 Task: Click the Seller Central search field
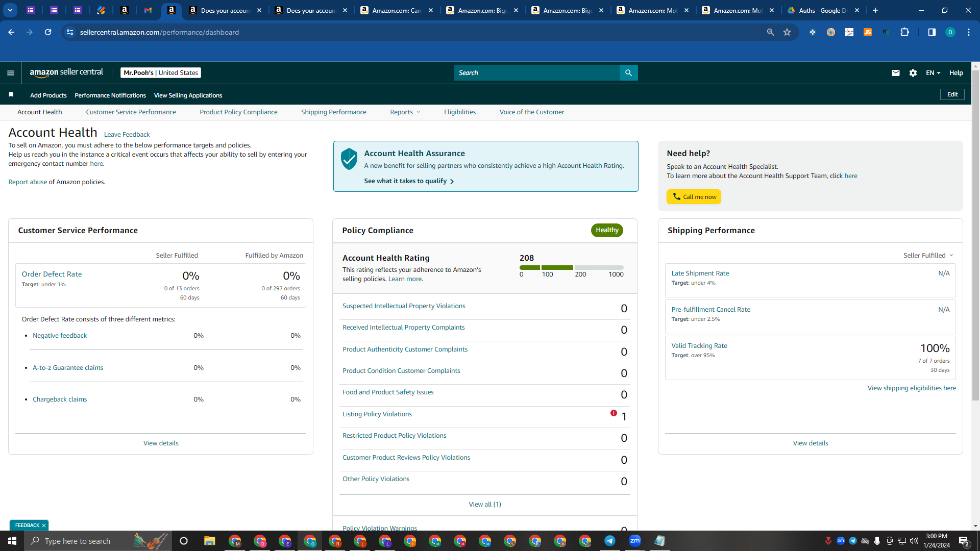click(x=537, y=73)
